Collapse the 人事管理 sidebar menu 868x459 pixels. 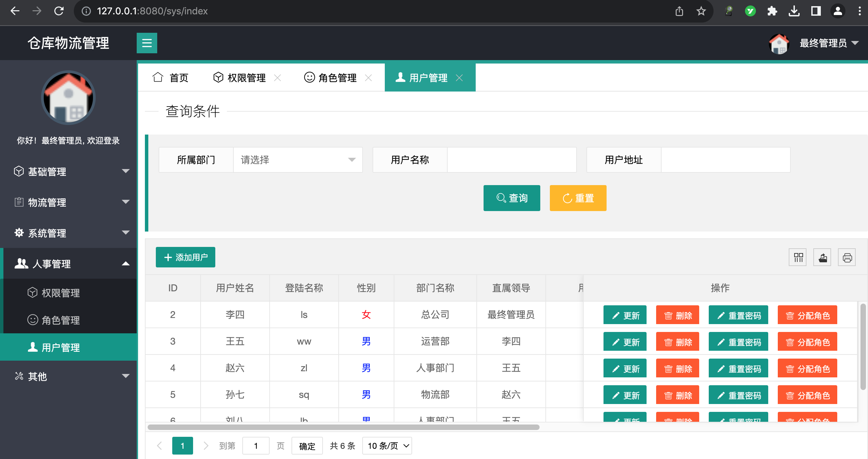pyautogui.click(x=68, y=264)
